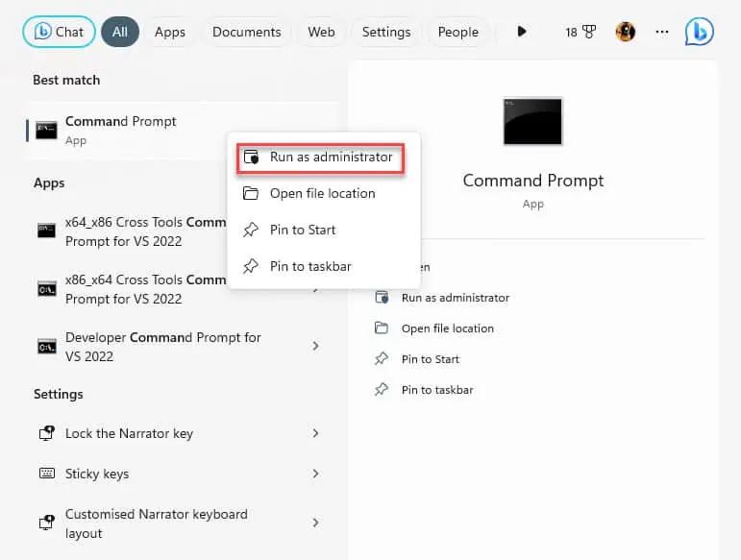Screen dimensions: 741x560
Task: Click the x64_x86 Cross Tools app icon
Action: coord(46,231)
